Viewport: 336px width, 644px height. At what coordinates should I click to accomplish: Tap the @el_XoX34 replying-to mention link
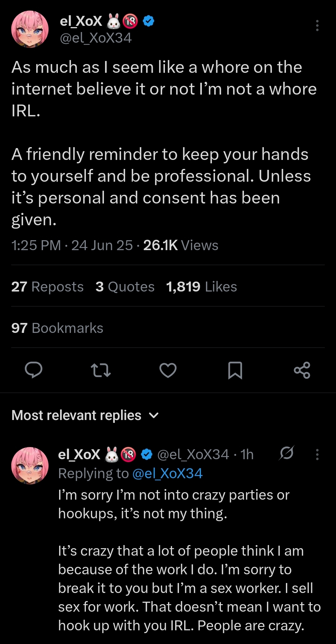(167, 473)
